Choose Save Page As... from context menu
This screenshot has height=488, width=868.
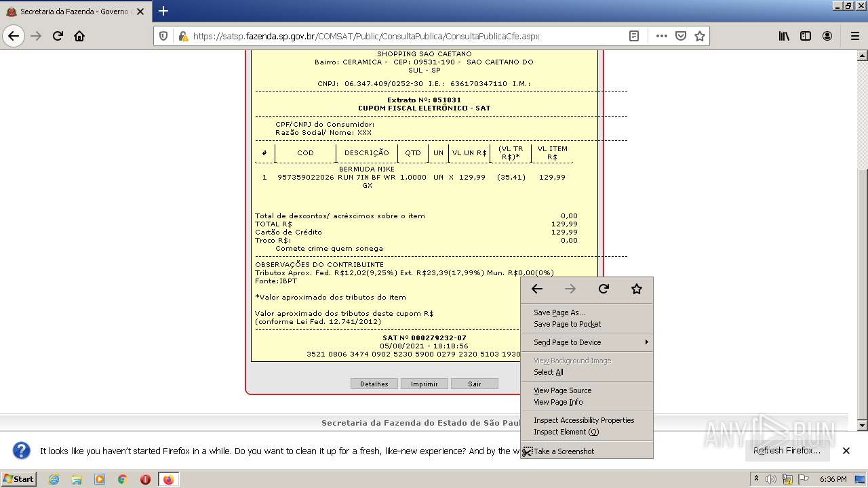(x=587, y=312)
